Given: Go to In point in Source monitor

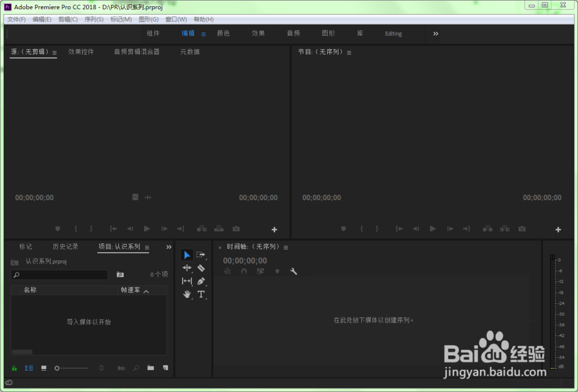Looking at the screenshot, I should [113, 228].
